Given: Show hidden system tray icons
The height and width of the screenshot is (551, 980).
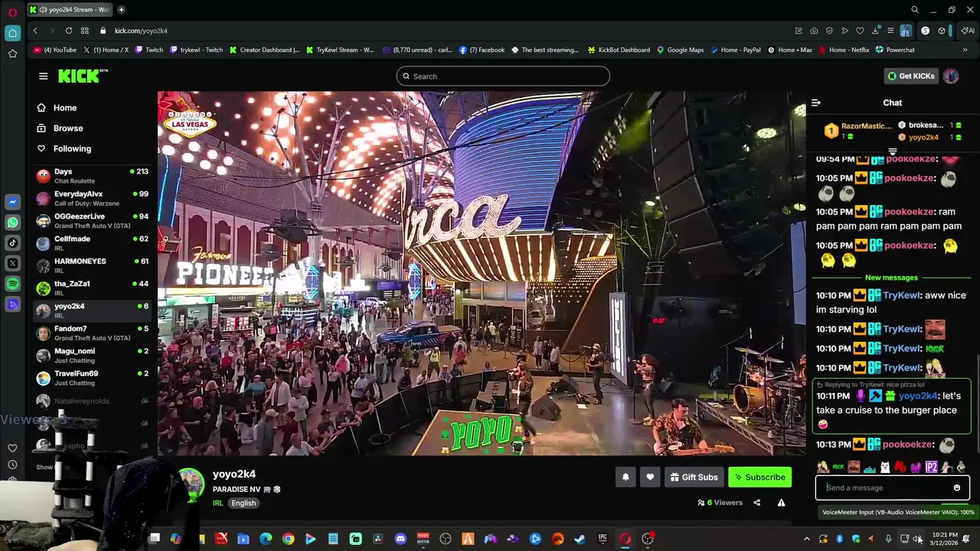Looking at the screenshot, I should point(806,539).
